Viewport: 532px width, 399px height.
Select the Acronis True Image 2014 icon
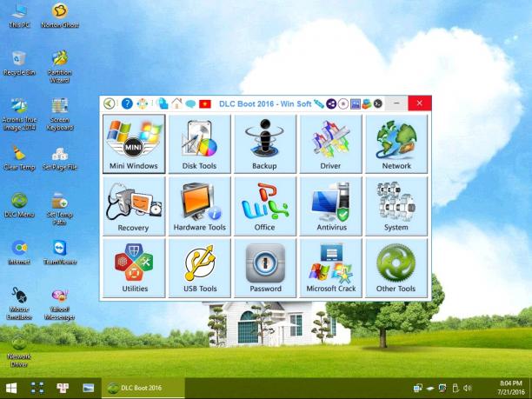coord(19,115)
